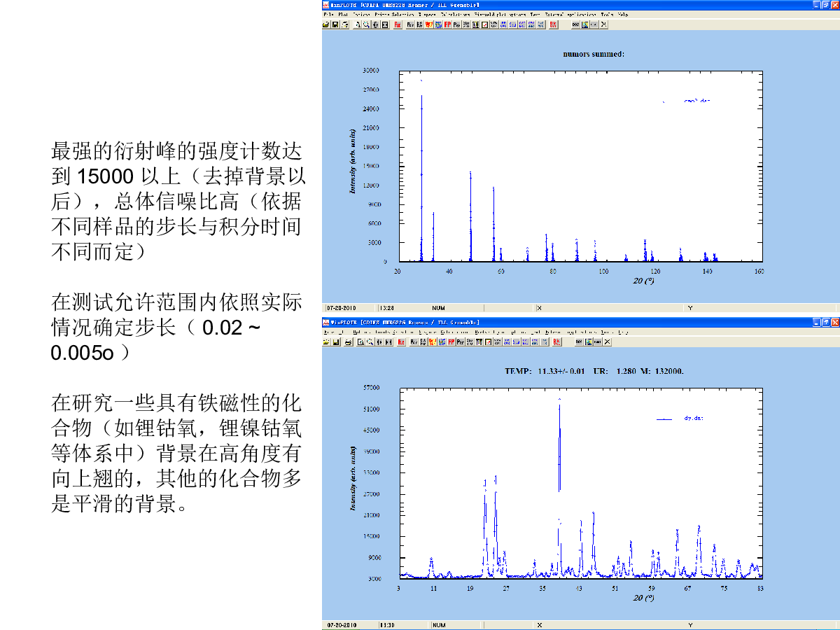Click red FP icon in upper window toolbar
Viewport: 840px width, 630px height.
coord(447,24)
